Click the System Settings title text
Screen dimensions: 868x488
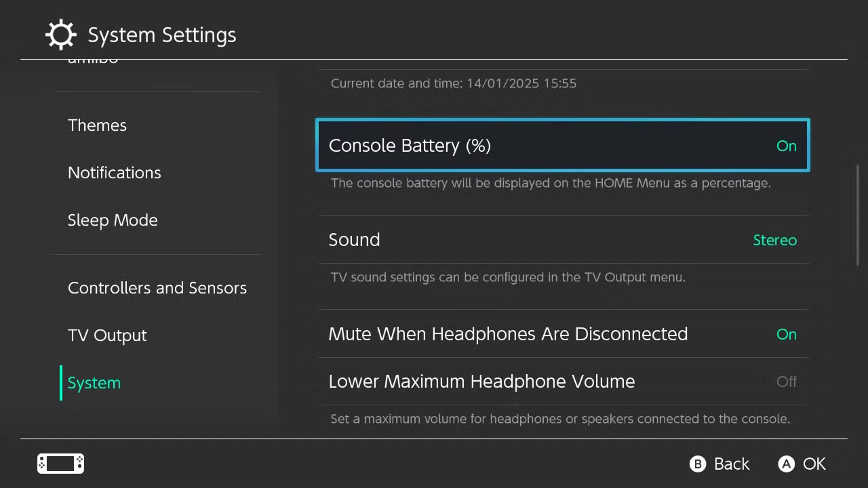tap(162, 35)
